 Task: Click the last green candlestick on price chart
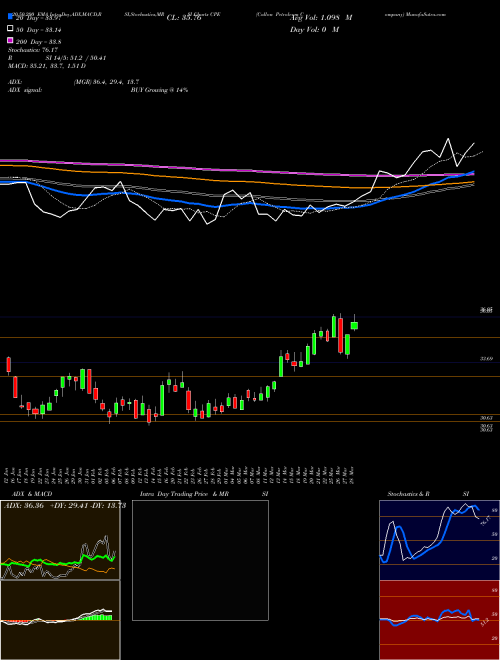[354, 325]
